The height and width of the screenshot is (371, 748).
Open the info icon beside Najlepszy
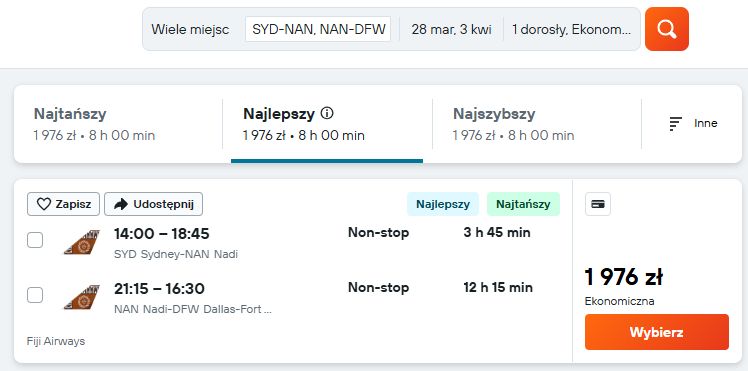(x=327, y=113)
